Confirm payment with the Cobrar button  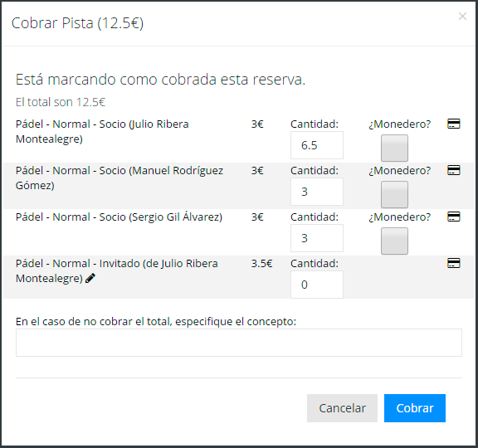point(415,408)
